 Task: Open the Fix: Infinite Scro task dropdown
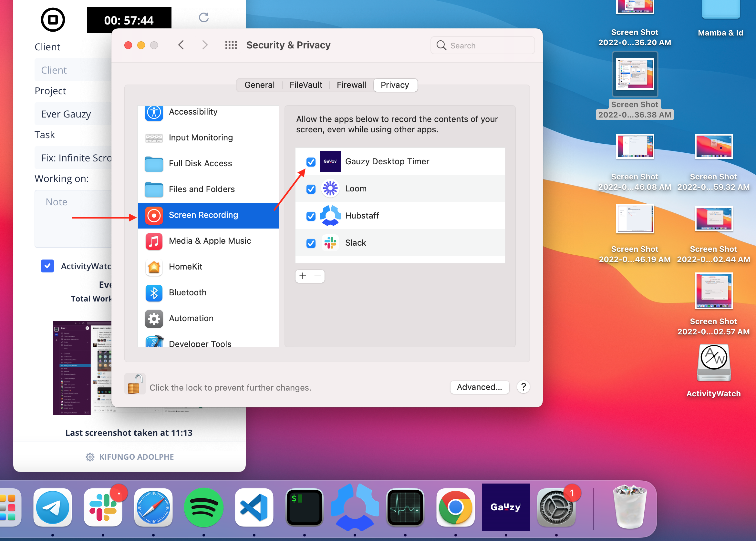pyautogui.click(x=73, y=158)
